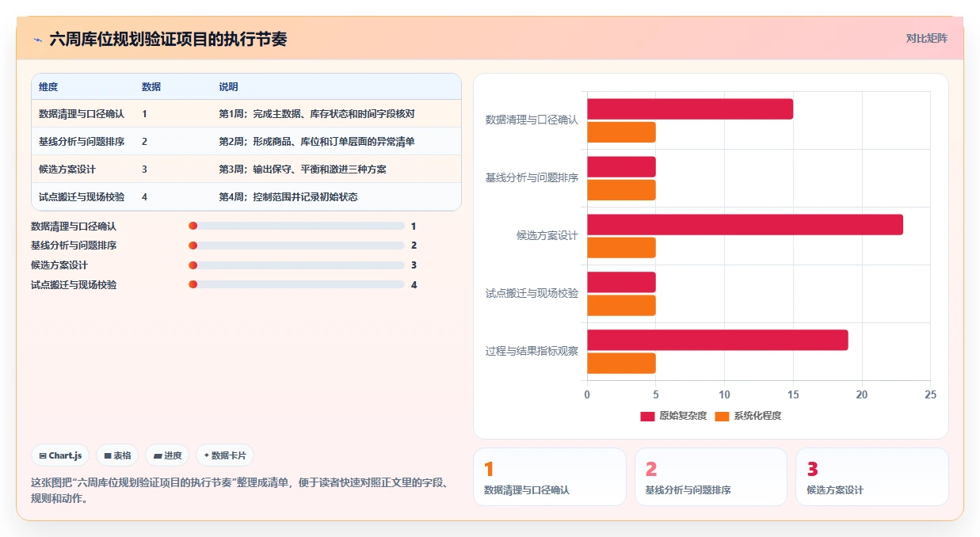This screenshot has width=980, height=537.
Task: Click the chart axis label 过程与结果指标观察
Action: (532, 351)
